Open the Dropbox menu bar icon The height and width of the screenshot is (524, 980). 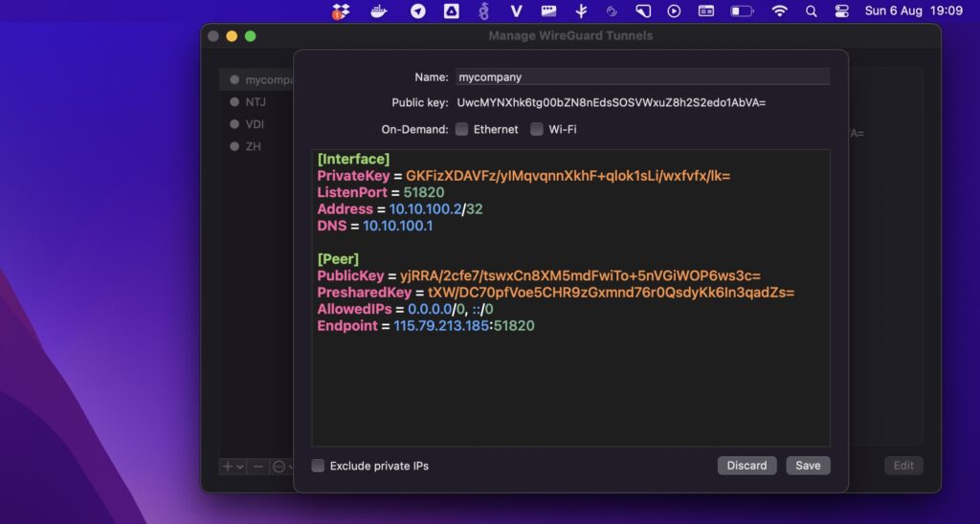pyautogui.click(x=342, y=11)
